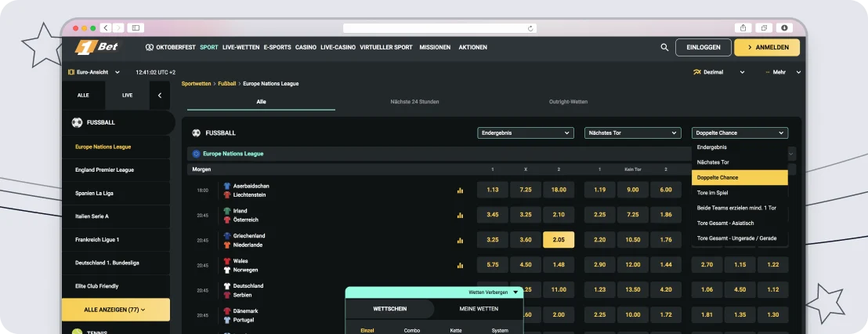
Task: Open the Euro-Ansicht view dropdown
Action: [93, 72]
